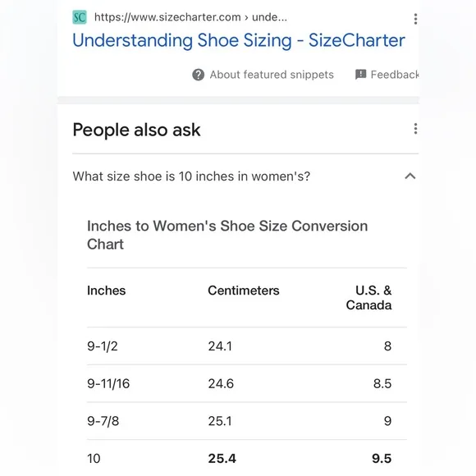Screen dimensions: 476x476
Task: Open Understanding Shoe Sizing - SizeCharter link
Action: coord(239,40)
